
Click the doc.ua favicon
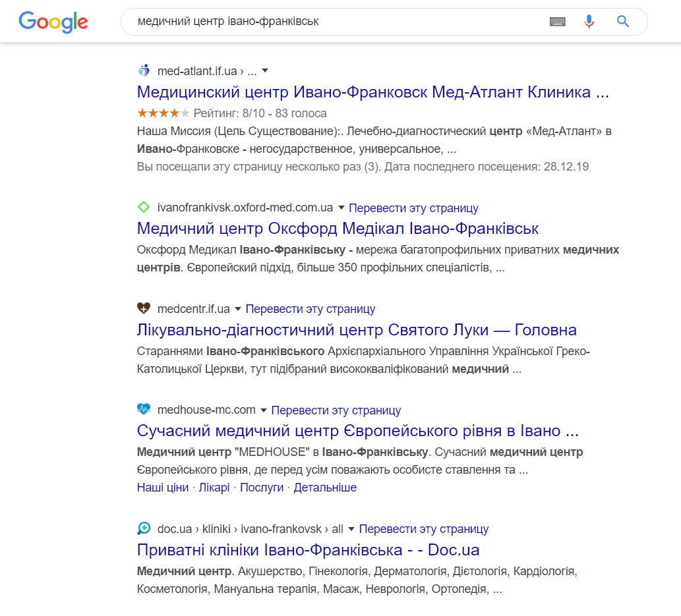click(143, 528)
